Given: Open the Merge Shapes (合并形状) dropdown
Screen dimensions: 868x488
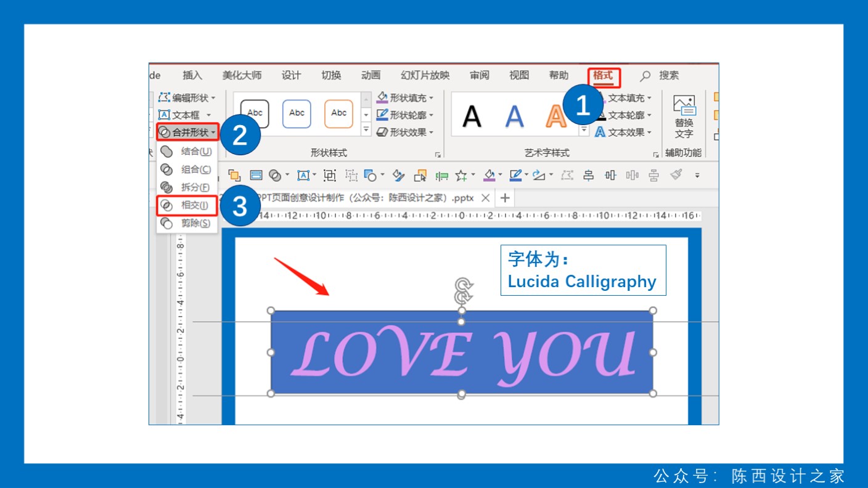Looking at the screenshot, I should (x=188, y=132).
